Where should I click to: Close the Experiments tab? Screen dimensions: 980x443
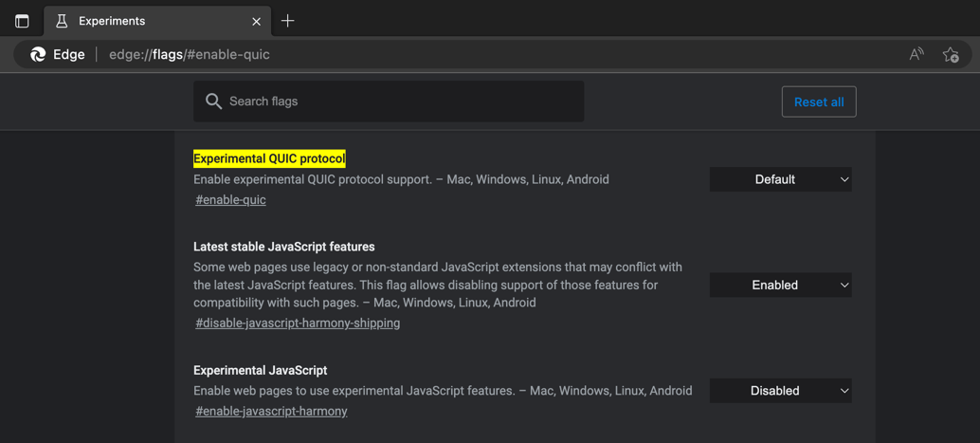click(x=256, y=21)
